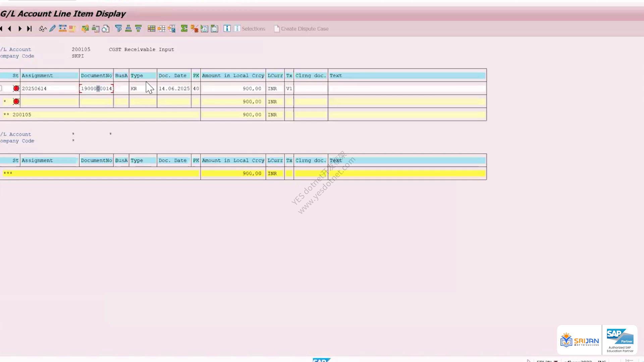This screenshot has height=362, width=644.
Task: Click company code SKPI
Action: (x=78, y=56)
